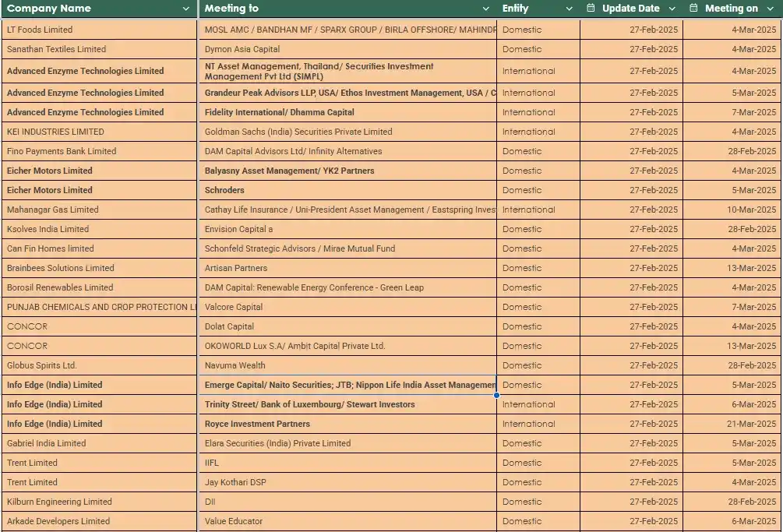
Task: Select 7-Mar-2025 date in Valcore Capital row
Action: click(x=732, y=307)
